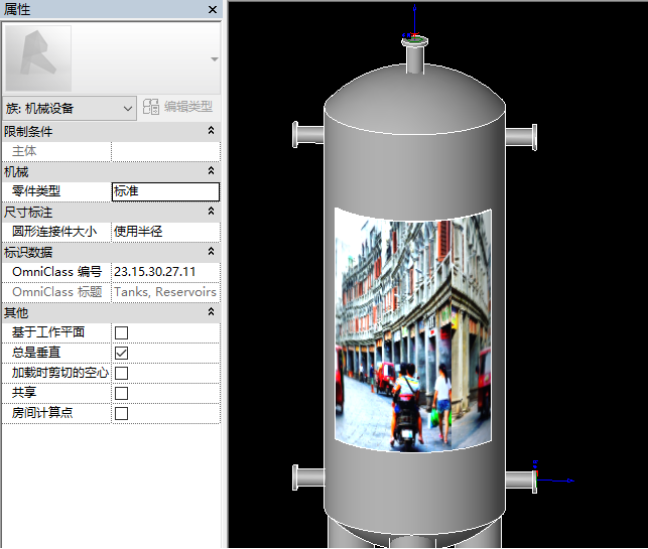Click the OmniClass 编号 value field

coord(165,272)
